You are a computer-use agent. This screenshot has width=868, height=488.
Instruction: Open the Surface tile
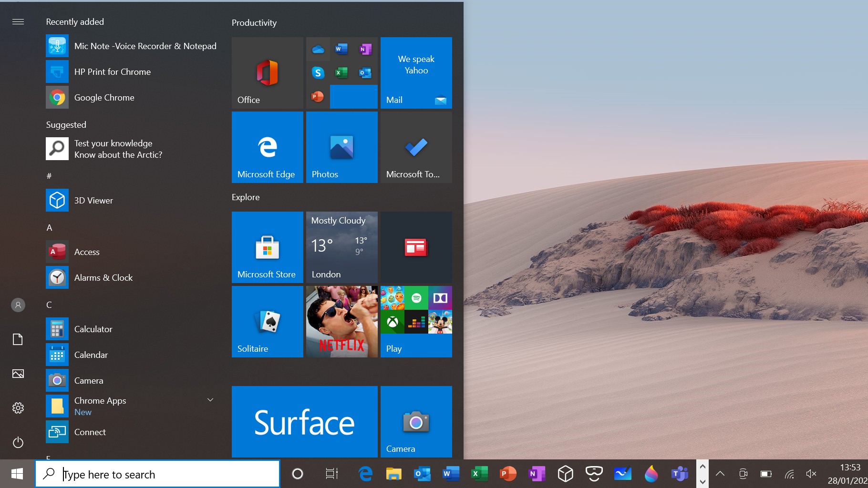click(305, 422)
